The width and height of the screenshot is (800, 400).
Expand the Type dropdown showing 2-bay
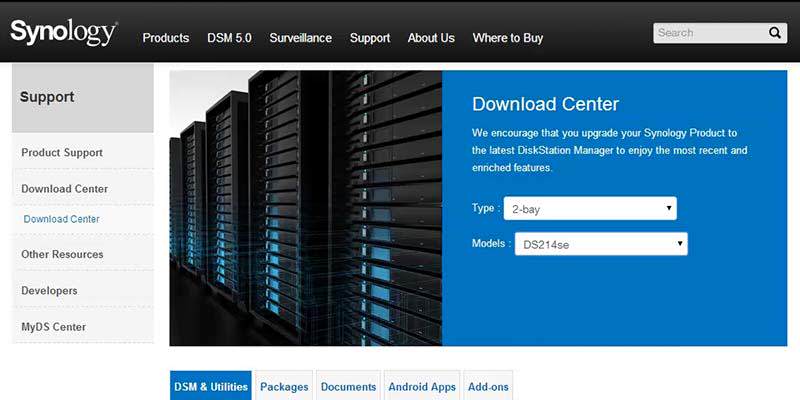pyautogui.click(x=590, y=209)
